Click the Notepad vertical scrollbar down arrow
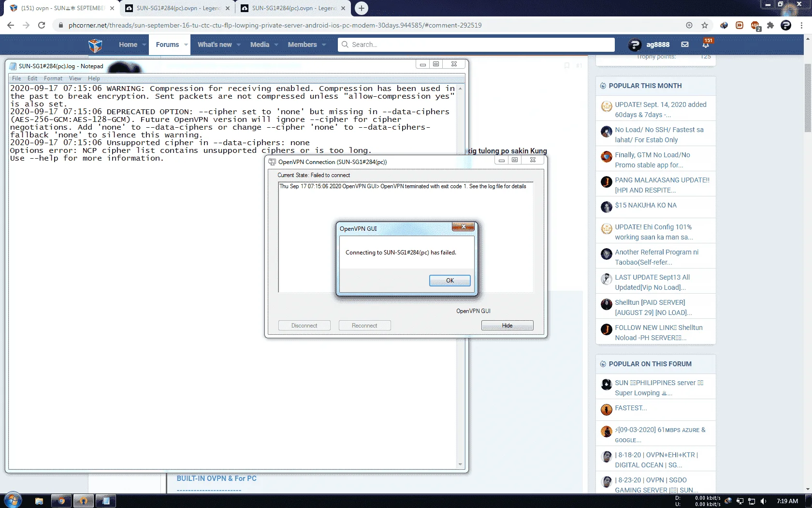 pos(460,464)
